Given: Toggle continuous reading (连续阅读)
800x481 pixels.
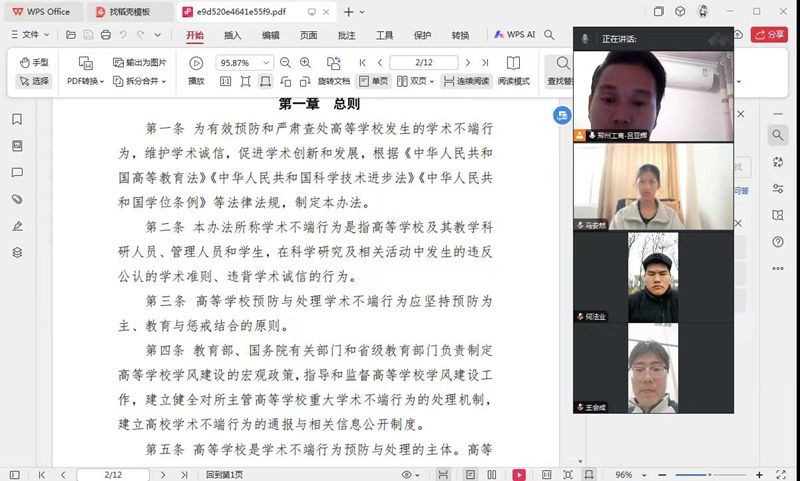Looking at the screenshot, I should coord(466,81).
